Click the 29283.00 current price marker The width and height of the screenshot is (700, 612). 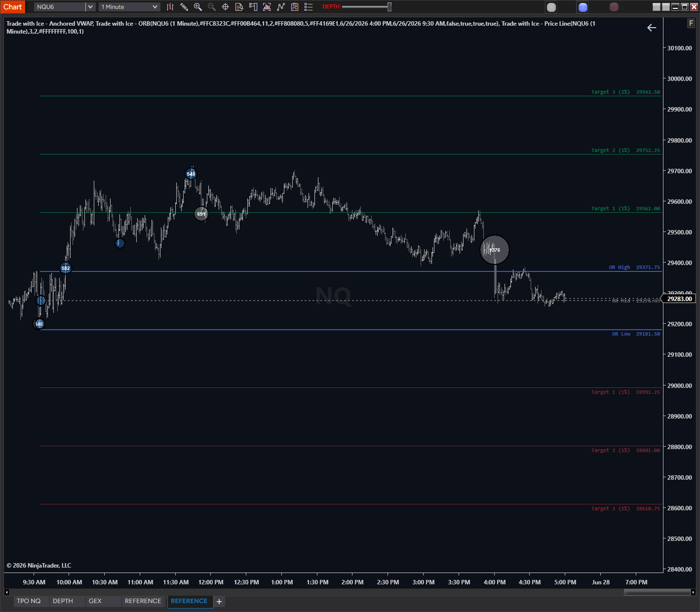point(679,299)
